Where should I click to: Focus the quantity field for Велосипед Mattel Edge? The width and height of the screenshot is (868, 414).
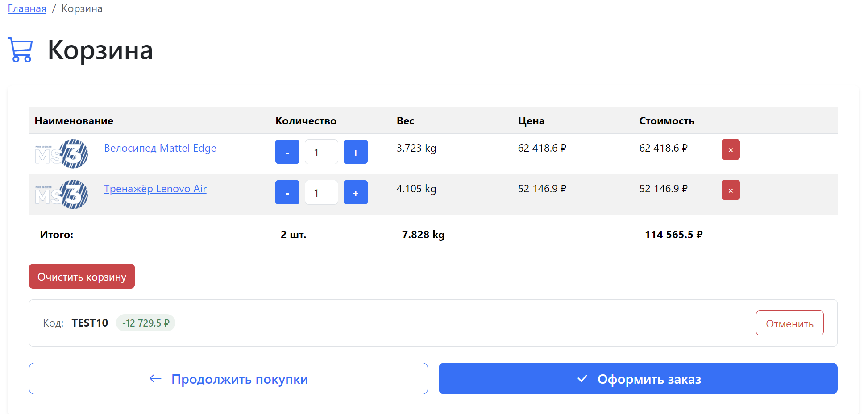[x=321, y=152]
